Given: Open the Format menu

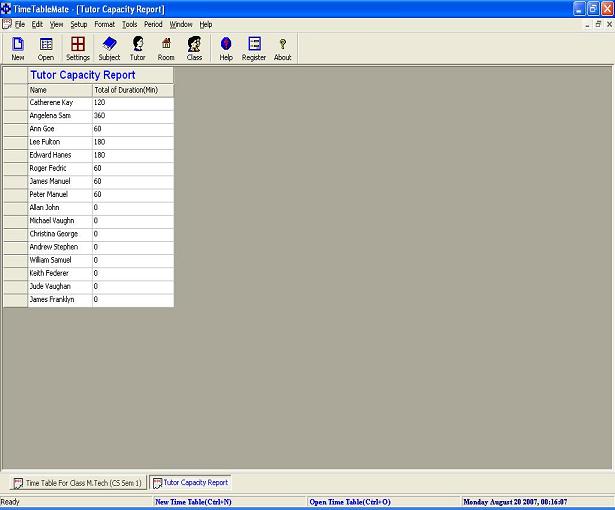Looking at the screenshot, I should pos(104,24).
